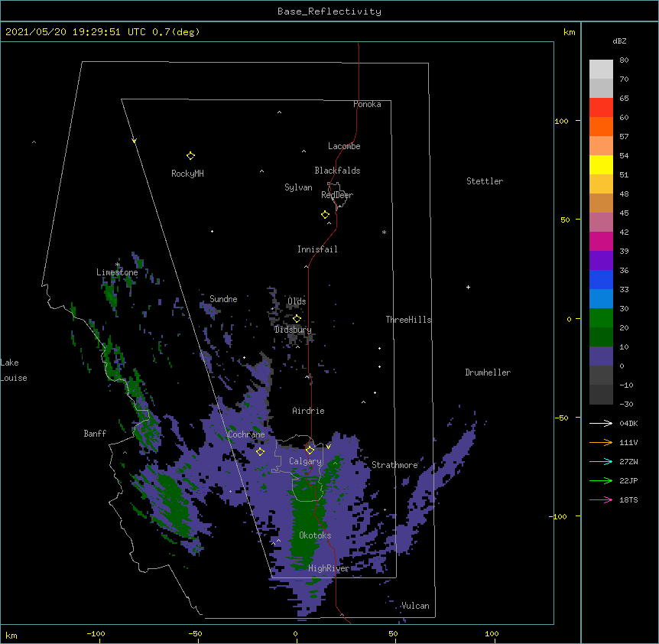Click the yellow V marker northwest of RockyMH

(134, 141)
